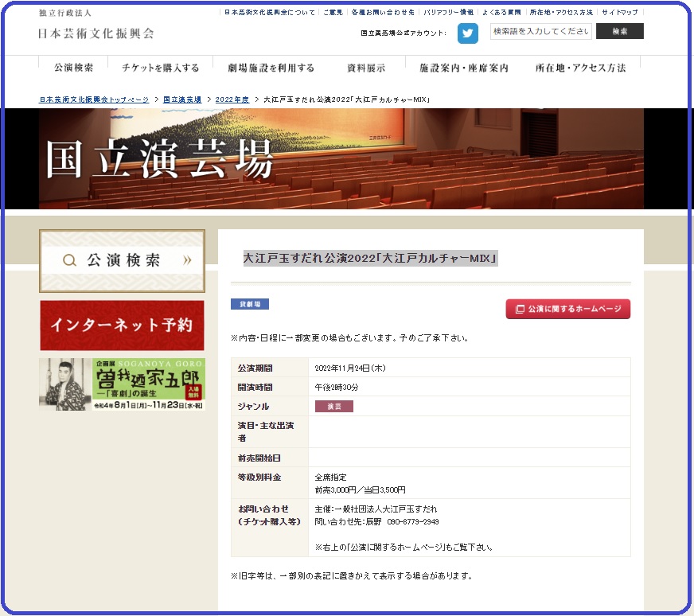
Task: Select 劇場施設を利用する in the navigation bar
Action: [271, 68]
